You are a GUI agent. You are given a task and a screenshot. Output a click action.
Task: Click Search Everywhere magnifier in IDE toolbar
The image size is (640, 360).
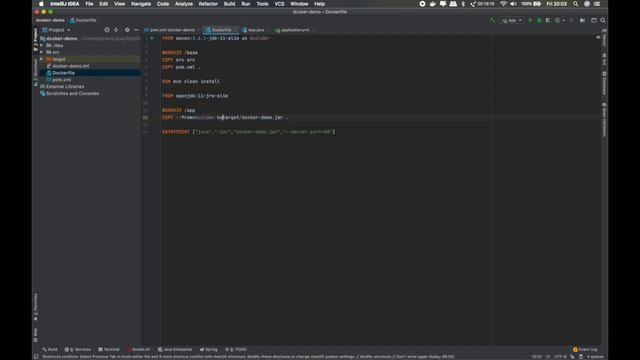pos(603,20)
